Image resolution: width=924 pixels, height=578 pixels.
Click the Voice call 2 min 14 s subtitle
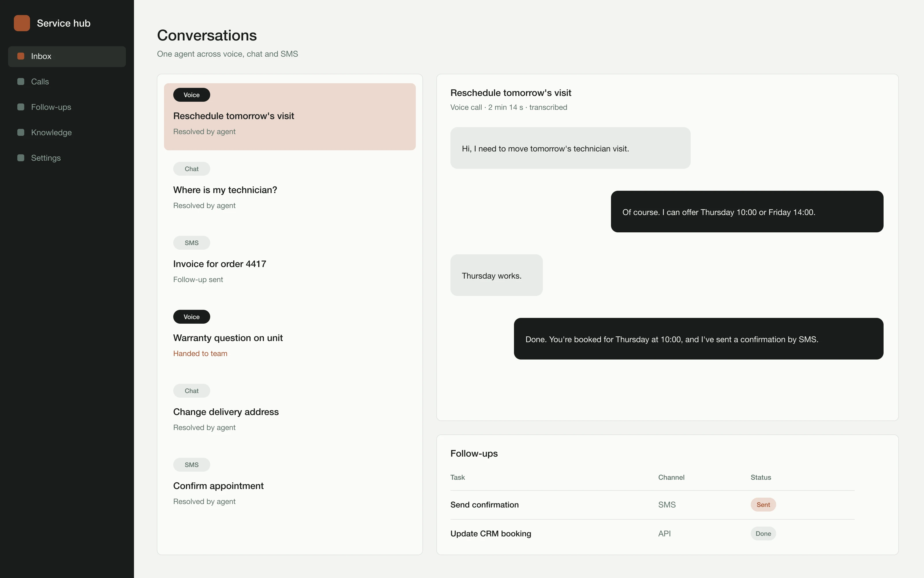click(508, 108)
